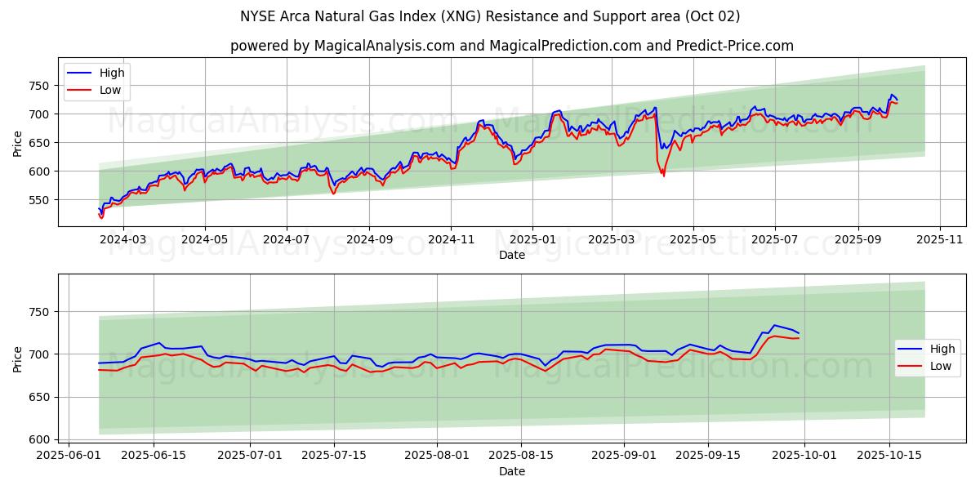Click the 'Price' y-axis label of top chart
Viewport: 980px width, 490px height.
18,143
